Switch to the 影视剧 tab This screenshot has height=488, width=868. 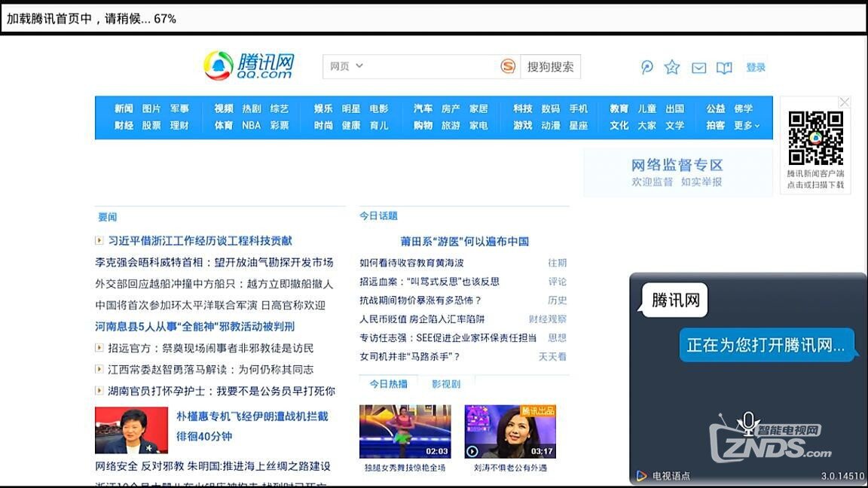click(x=446, y=384)
